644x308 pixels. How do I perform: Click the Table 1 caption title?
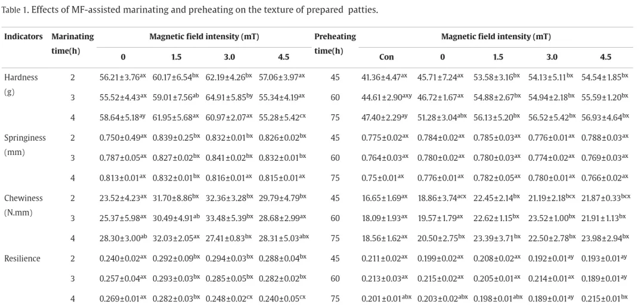tap(190, 10)
